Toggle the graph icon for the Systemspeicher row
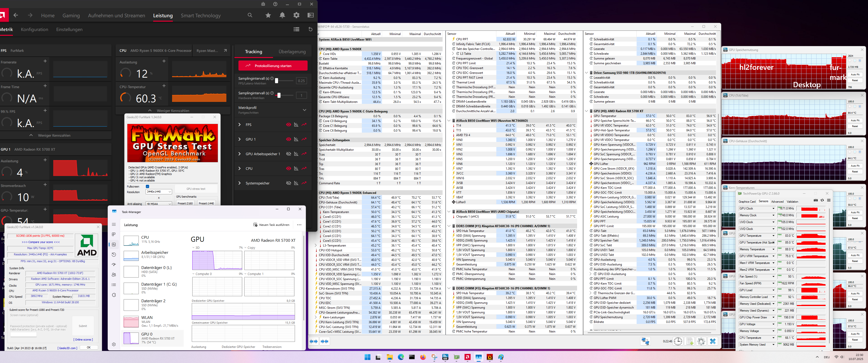The width and height of the screenshot is (868, 363). point(296,183)
